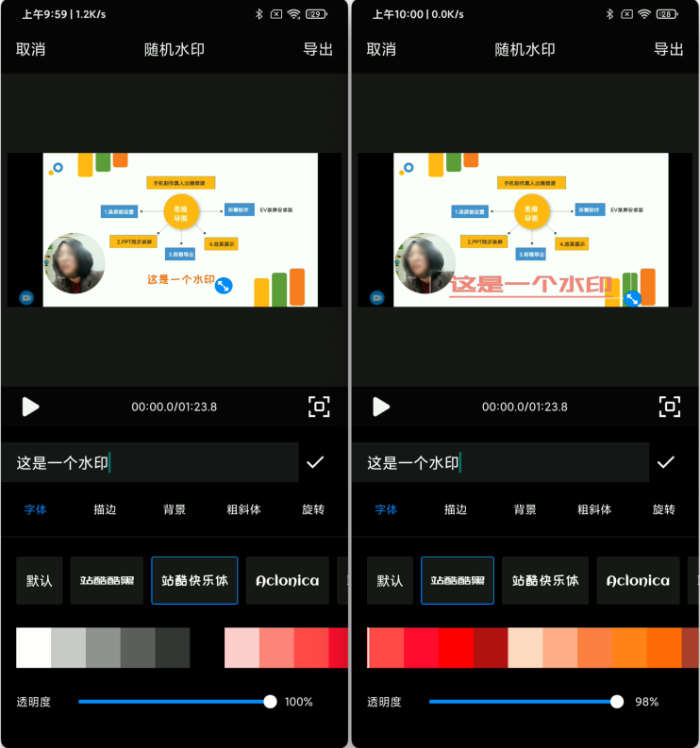The width and height of the screenshot is (700, 748).
Task: Tap large red 这是一个水印 watermark on right preview
Action: 531,285
